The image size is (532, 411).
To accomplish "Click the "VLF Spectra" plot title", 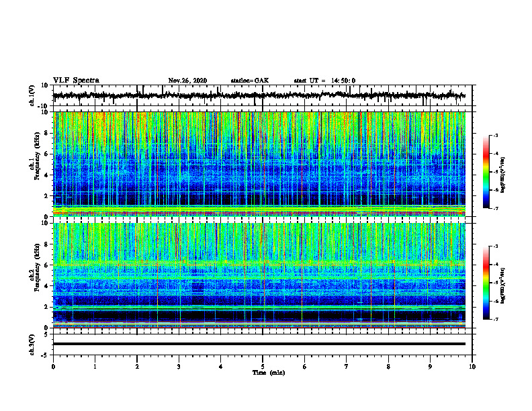I will (76, 81).
